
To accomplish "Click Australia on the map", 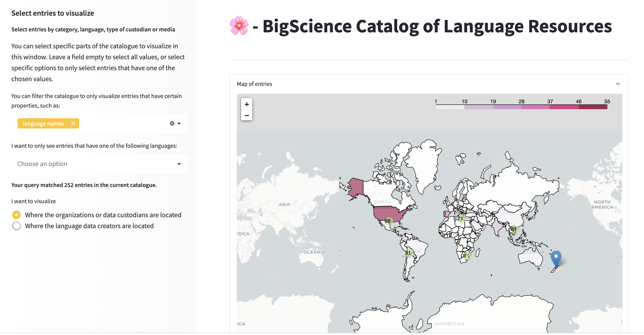I will click(530, 257).
